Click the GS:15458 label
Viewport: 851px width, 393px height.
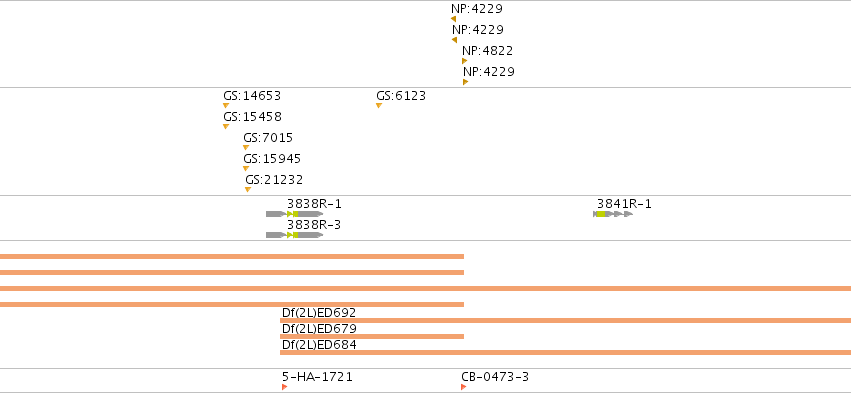[252, 117]
